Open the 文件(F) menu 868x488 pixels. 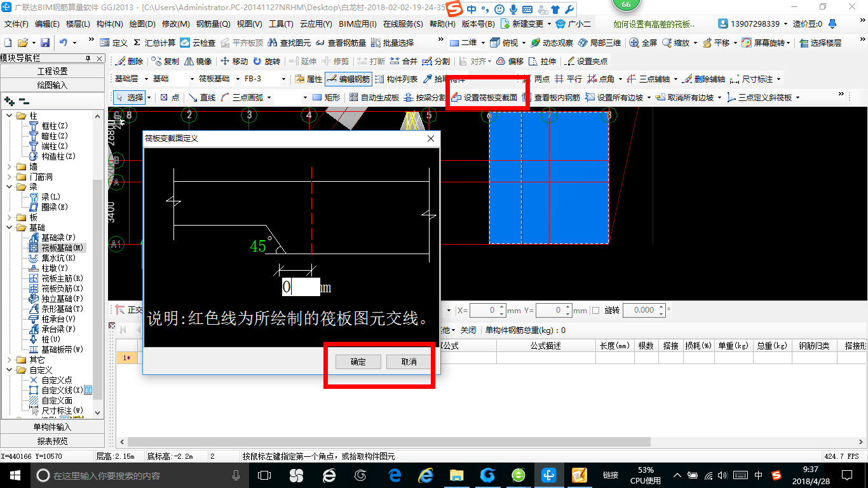[x=17, y=24]
